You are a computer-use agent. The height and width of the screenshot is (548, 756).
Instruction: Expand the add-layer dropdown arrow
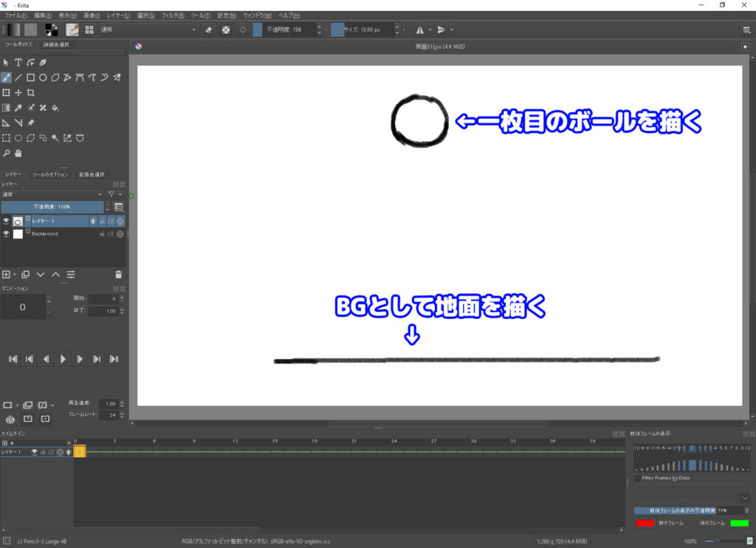tap(15, 275)
